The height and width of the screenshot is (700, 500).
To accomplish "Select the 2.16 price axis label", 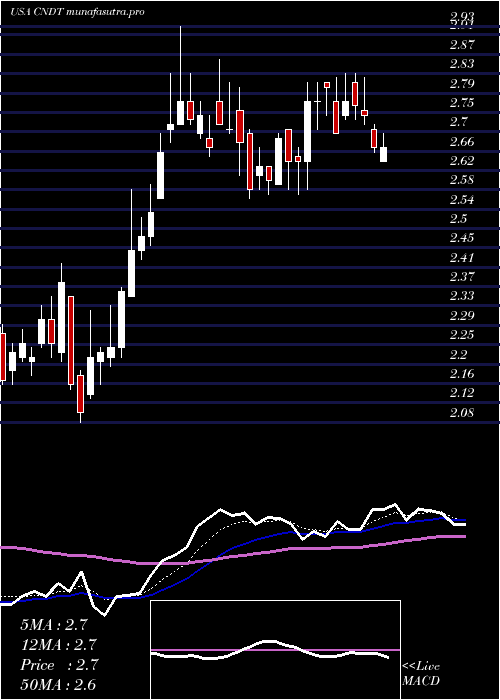I will pyautogui.click(x=462, y=374).
